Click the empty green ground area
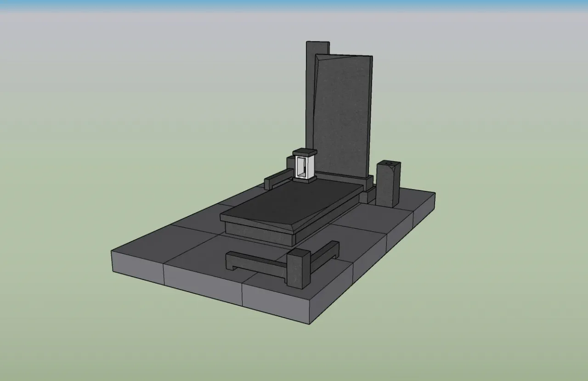This screenshot has height=381, width=588. (x=482, y=298)
